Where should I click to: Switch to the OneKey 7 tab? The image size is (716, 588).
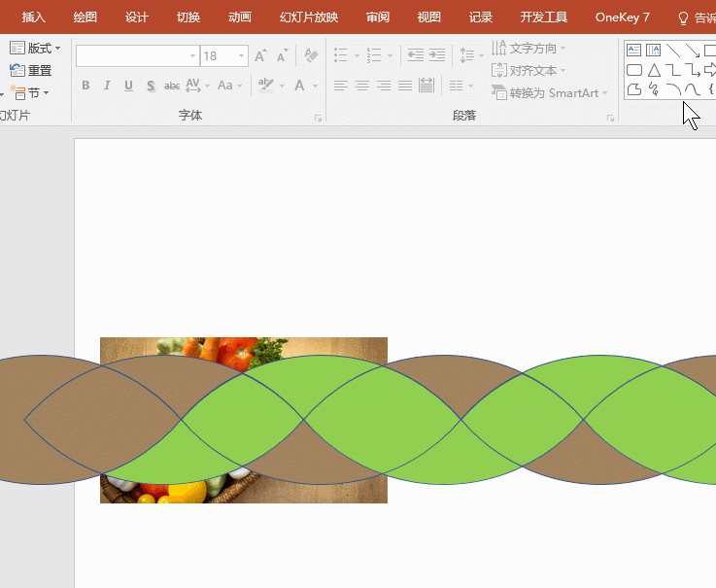pyautogui.click(x=622, y=17)
